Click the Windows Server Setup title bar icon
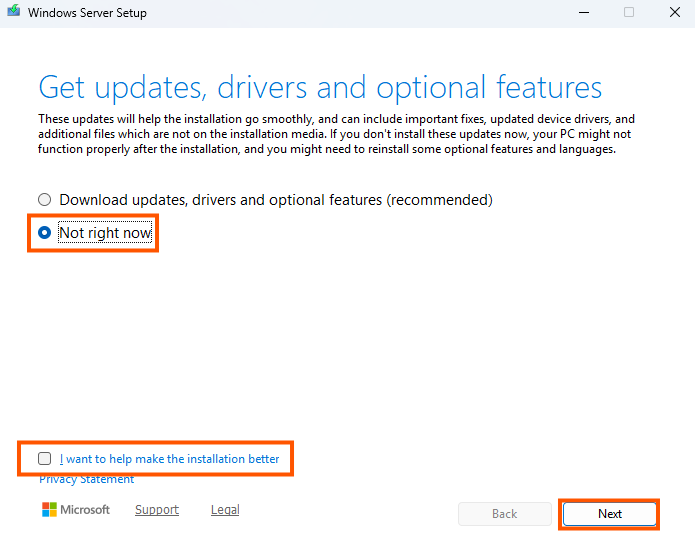This screenshot has width=695, height=549. click(x=13, y=11)
